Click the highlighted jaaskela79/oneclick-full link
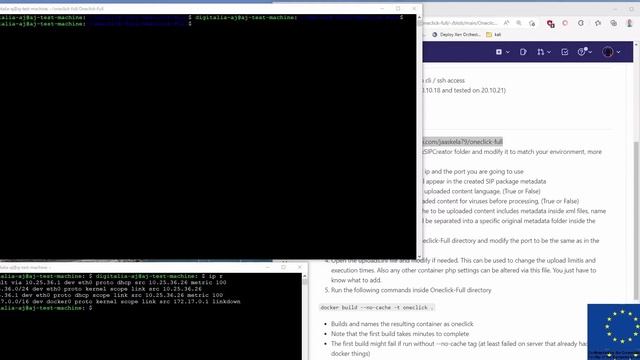The height and width of the screenshot is (360, 640). coord(462,142)
